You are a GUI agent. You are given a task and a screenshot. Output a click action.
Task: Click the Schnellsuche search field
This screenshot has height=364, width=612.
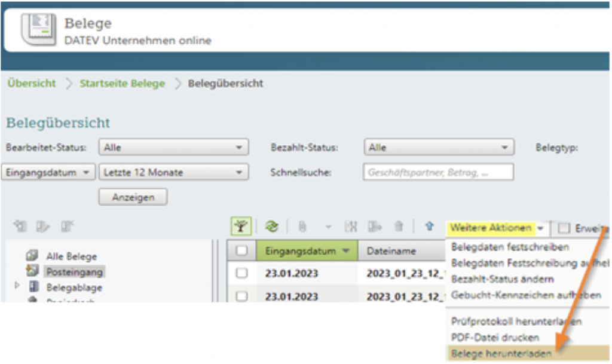pyautogui.click(x=438, y=172)
